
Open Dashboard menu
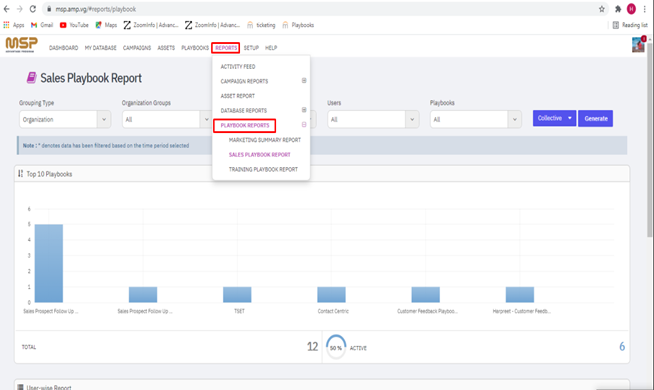click(63, 48)
